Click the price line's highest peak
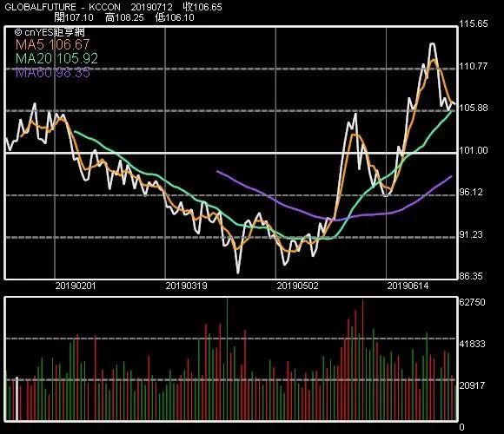The height and width of the screenshot is (434, 504). (x=433, y=43)
